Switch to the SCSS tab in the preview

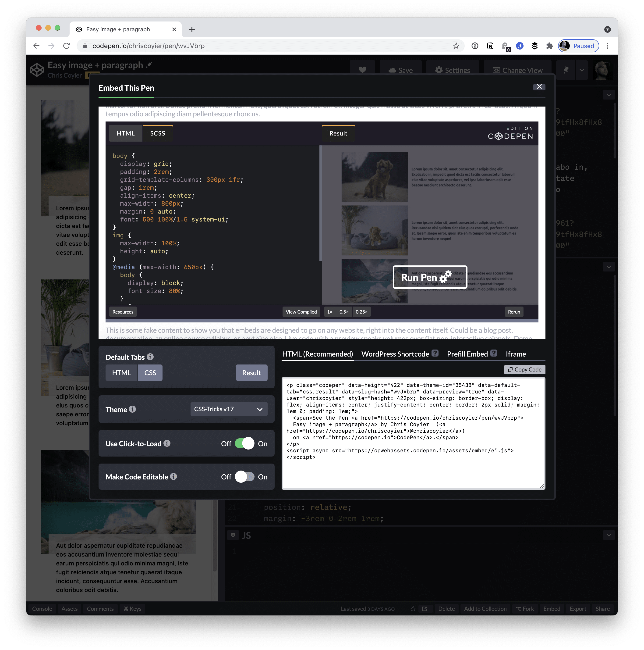point(157,133)
